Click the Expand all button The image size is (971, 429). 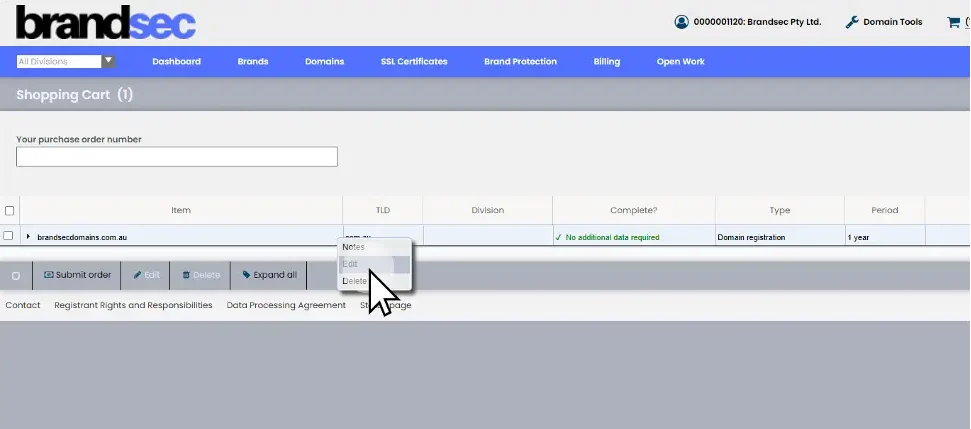click(x=269, y=275)
